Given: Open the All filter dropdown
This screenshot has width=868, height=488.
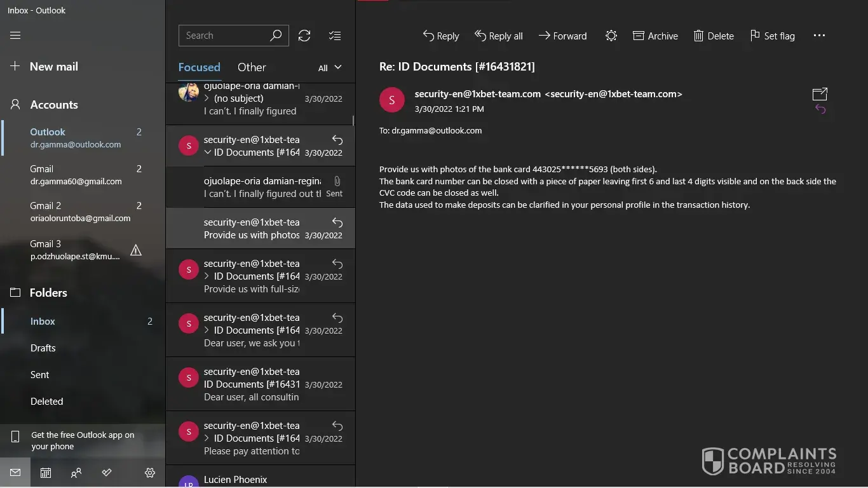Looking at the screenshot, I should tap(330, 68).
